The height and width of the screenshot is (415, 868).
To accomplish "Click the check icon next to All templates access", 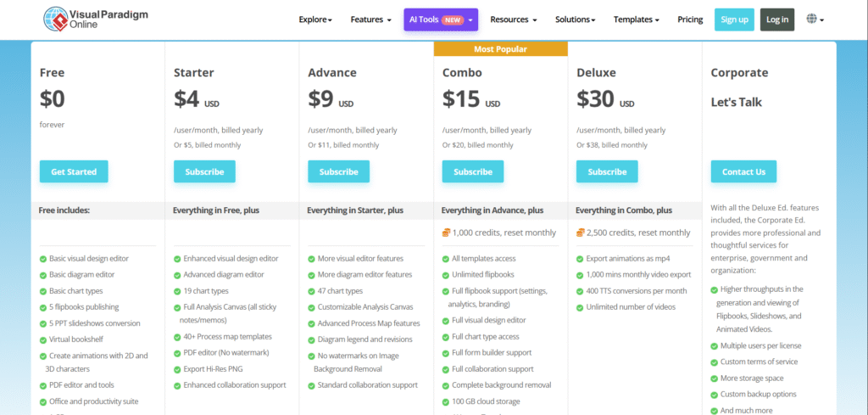I will [446, 259].
